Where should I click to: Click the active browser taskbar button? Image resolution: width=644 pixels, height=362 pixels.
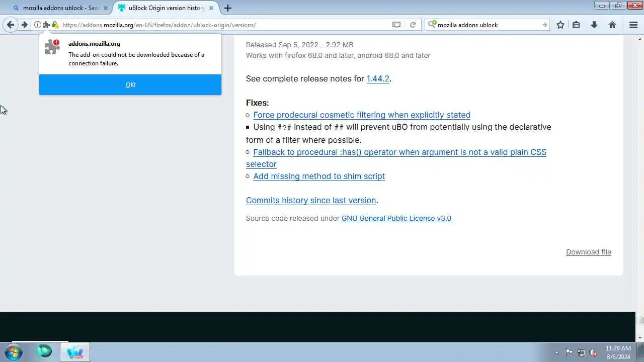[x=75, y=352]
